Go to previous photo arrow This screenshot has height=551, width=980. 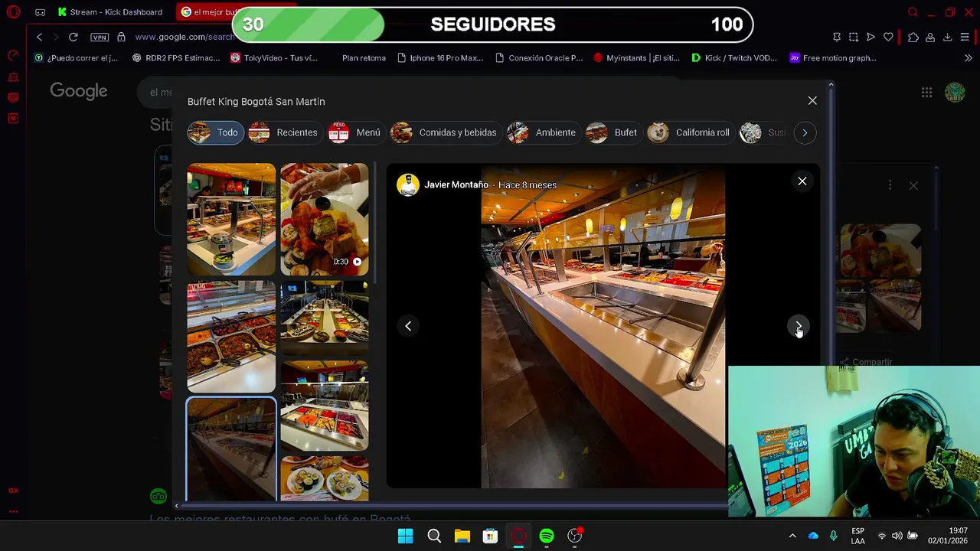pos(408,326)
